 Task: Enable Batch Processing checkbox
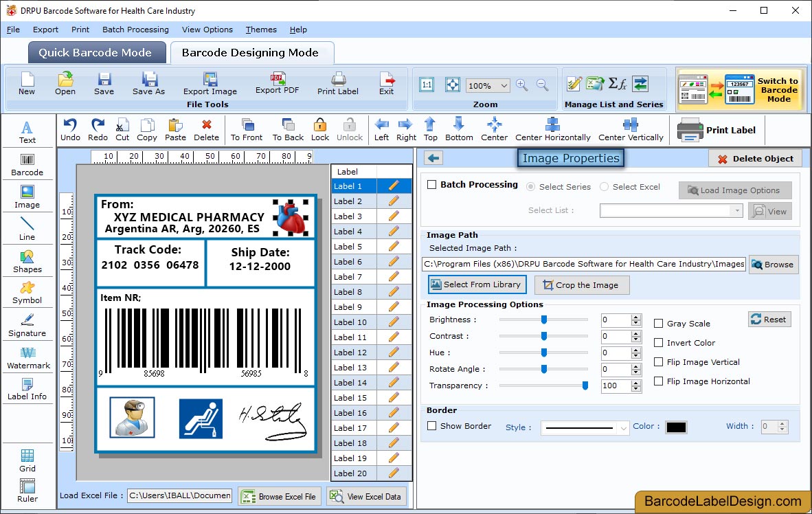pyautogui.click(x=432, y=184)
